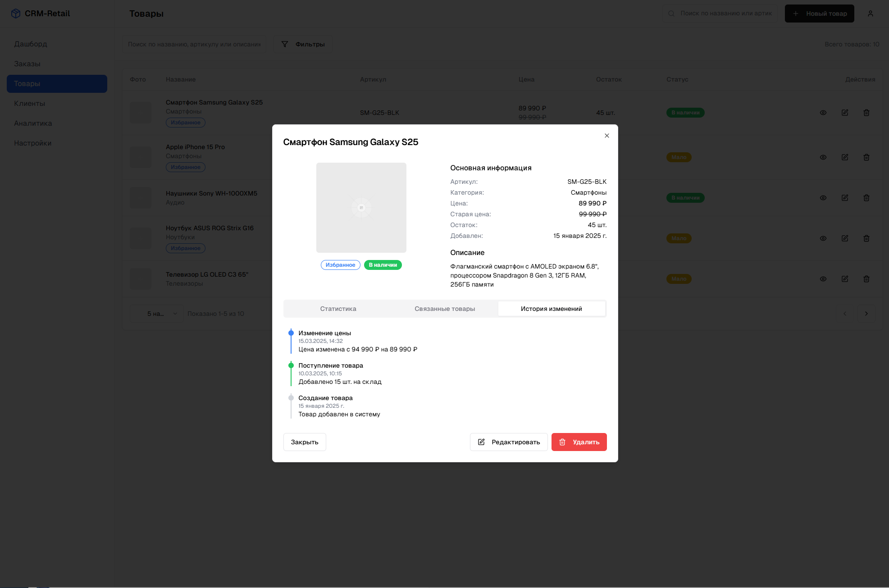Click the product list search field
Viewport: 889px width, 588px height.
click(194, 44)
